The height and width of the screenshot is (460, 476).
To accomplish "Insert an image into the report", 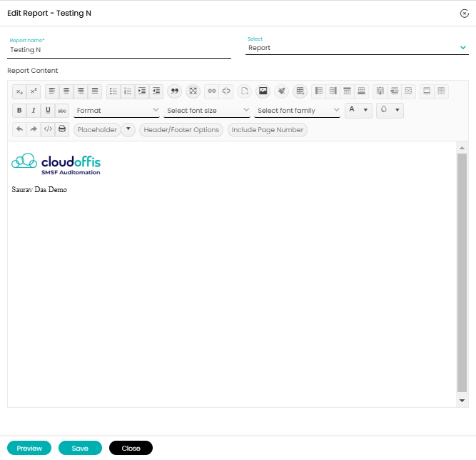I will coord(263,91).
